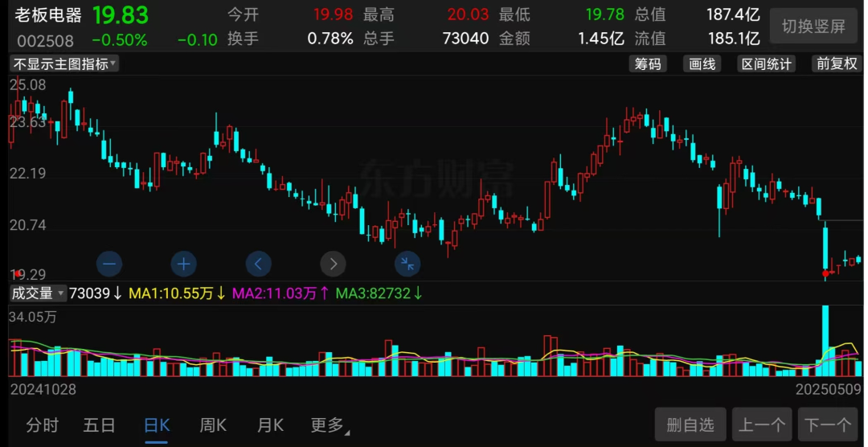The height and width of the screenshot is (447, 868).
Task: Click the current price 19.83
Action: point(121,15)
